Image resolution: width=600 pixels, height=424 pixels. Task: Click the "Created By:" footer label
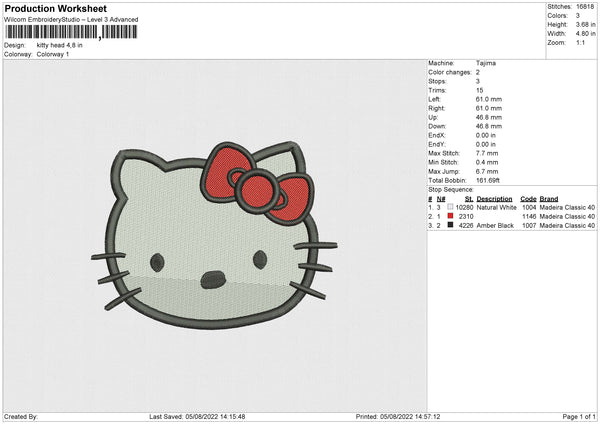click(21, 416)
